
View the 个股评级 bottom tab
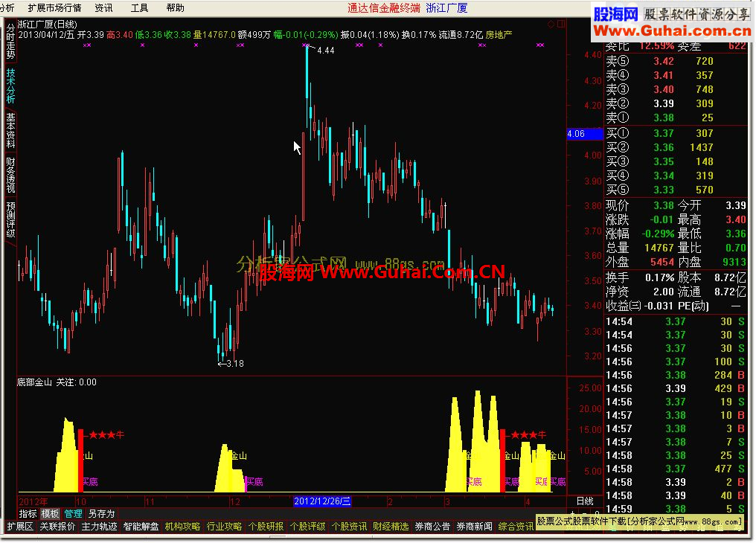(x=307, y=527)
